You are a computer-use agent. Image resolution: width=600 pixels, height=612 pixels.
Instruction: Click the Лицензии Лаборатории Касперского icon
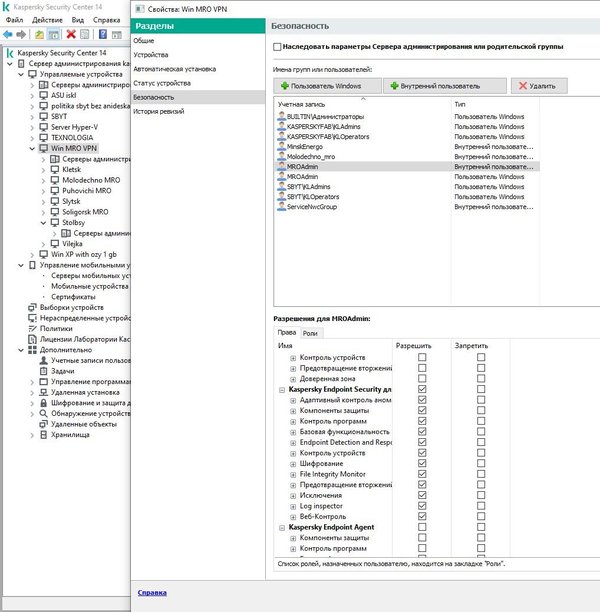tap(32, 339)
